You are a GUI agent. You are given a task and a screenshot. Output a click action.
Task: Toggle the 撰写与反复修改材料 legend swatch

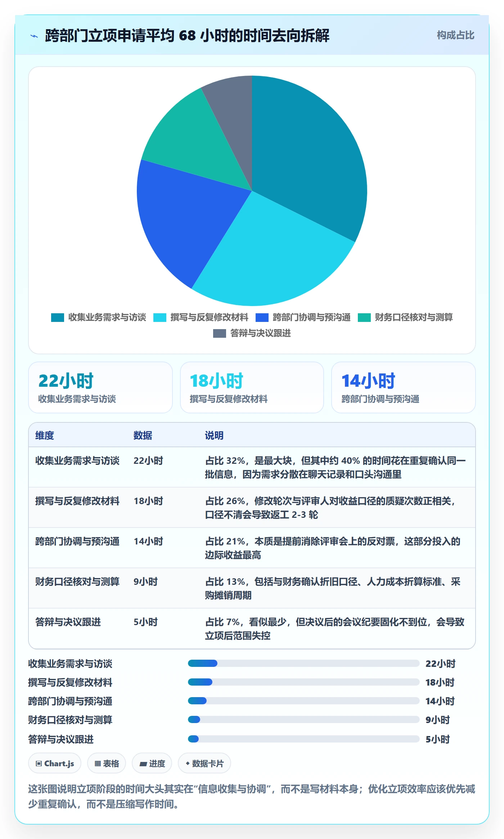(x=160, y=318)
